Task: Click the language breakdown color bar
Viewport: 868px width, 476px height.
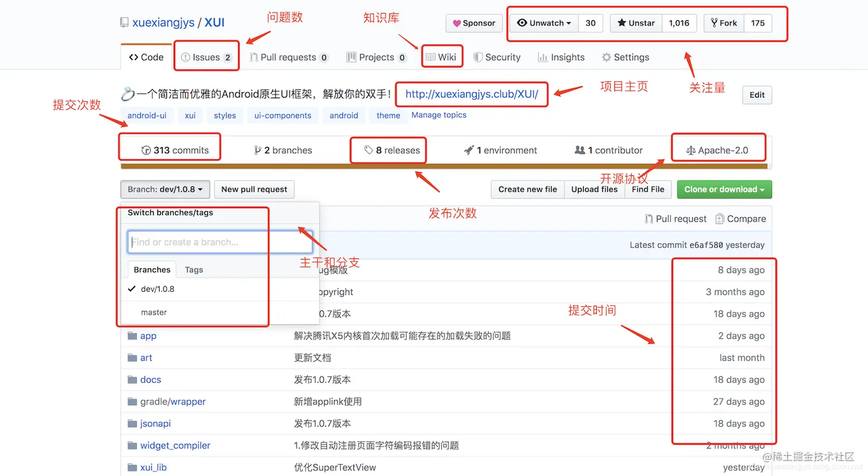Action: pyautogui.click(x=444, y=166)
